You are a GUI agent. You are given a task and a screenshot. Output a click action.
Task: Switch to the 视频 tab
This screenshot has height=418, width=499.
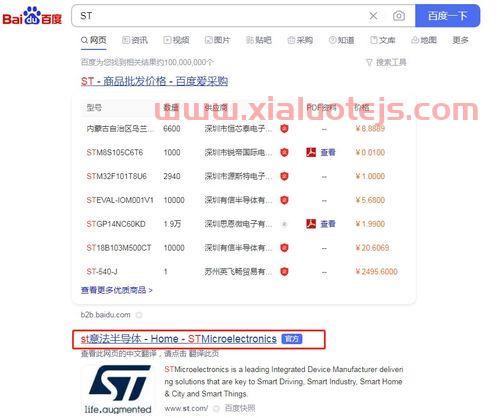point(177,40)
